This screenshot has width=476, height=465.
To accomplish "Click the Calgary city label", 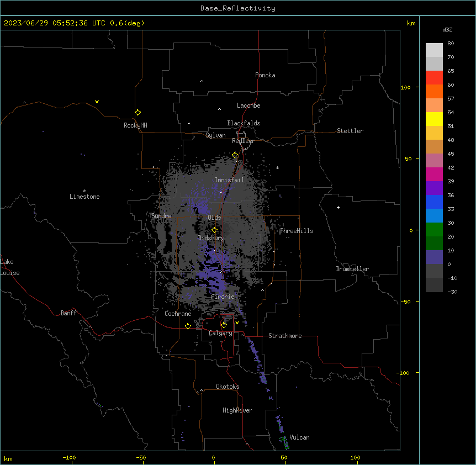I will pos(220,333).
